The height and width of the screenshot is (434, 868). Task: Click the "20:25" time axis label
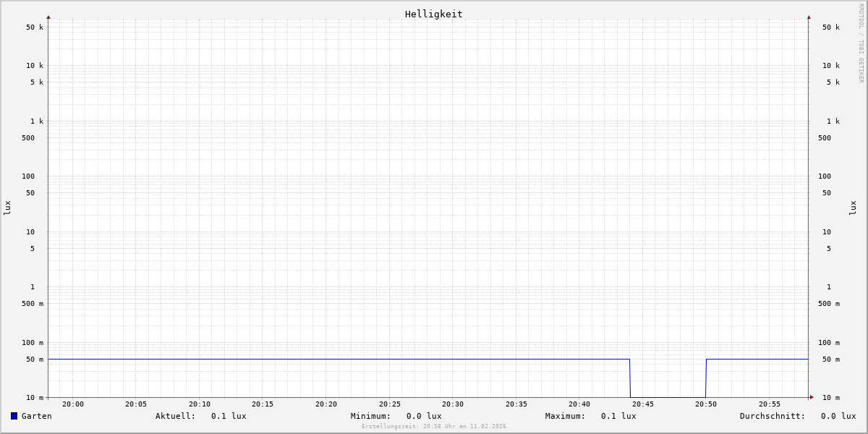(390, 404)
